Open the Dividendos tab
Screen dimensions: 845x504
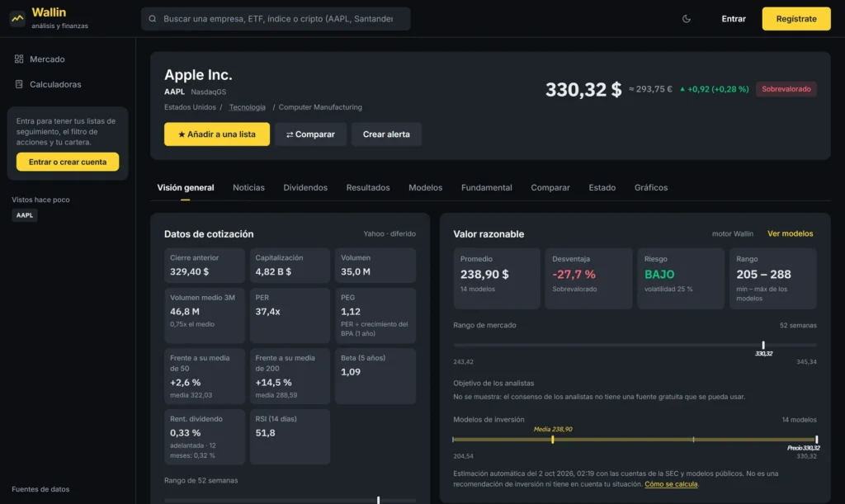click(x=305, y=187)
